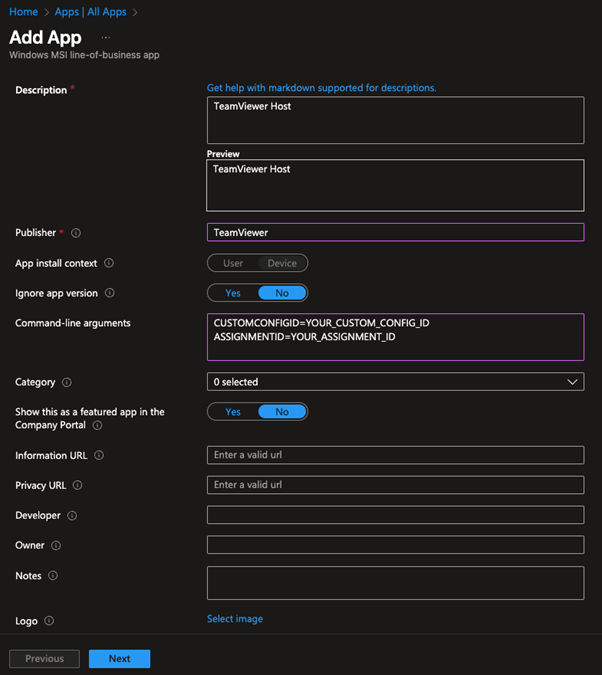Image resolution: width=602 pixels, height=675 pixels.
Task: Click the Notes text area
Action: (x=395, y=583)
